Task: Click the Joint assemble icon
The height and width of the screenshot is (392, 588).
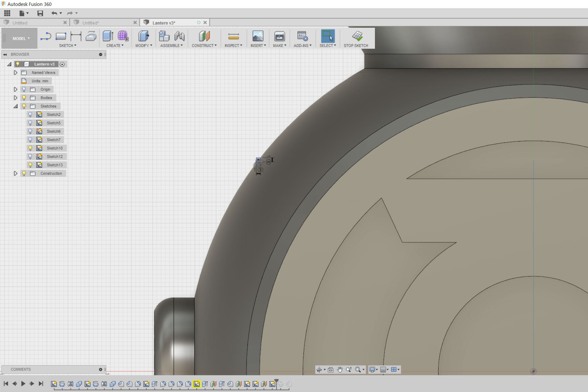Action: pos(179,36)
